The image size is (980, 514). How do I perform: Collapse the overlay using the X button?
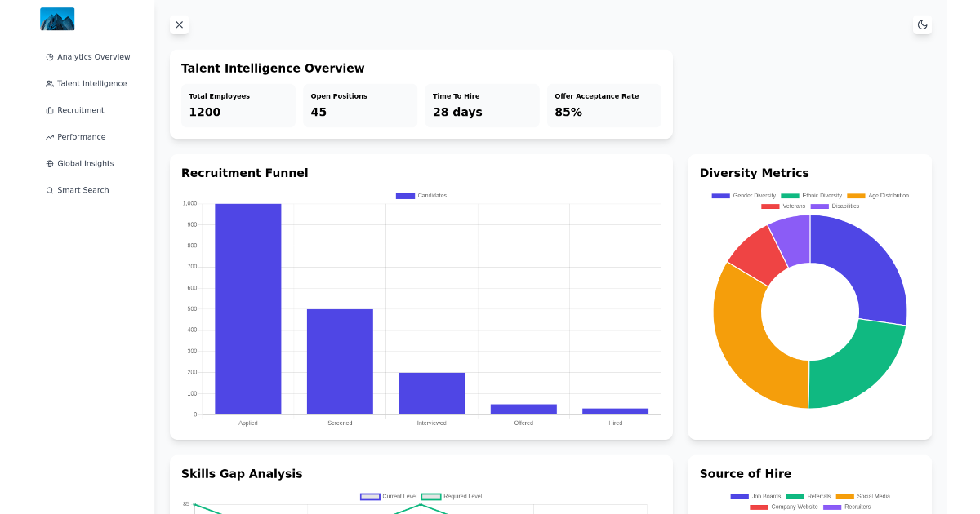tap(179, 24)
